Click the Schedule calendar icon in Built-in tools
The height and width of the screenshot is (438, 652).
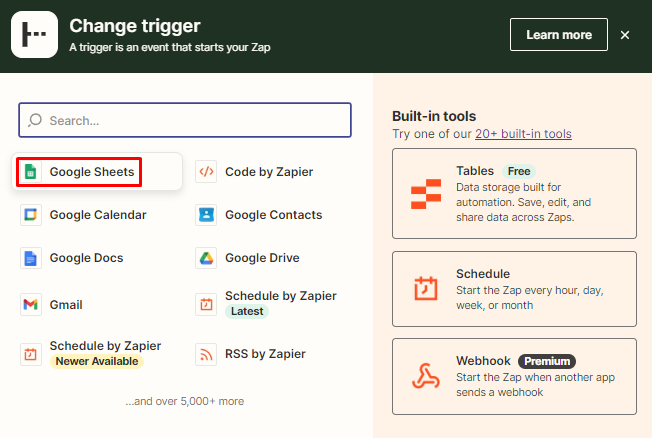[x=426, y=288]
